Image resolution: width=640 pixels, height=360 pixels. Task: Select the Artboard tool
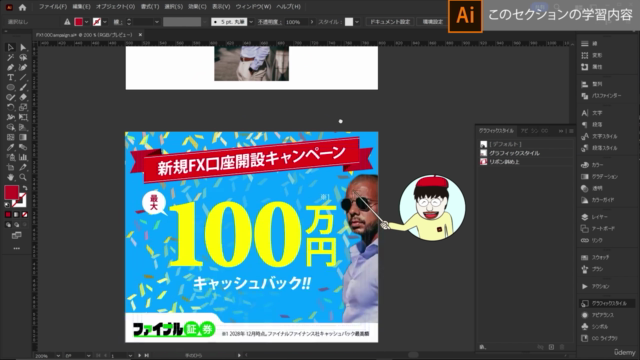point(11,167)
